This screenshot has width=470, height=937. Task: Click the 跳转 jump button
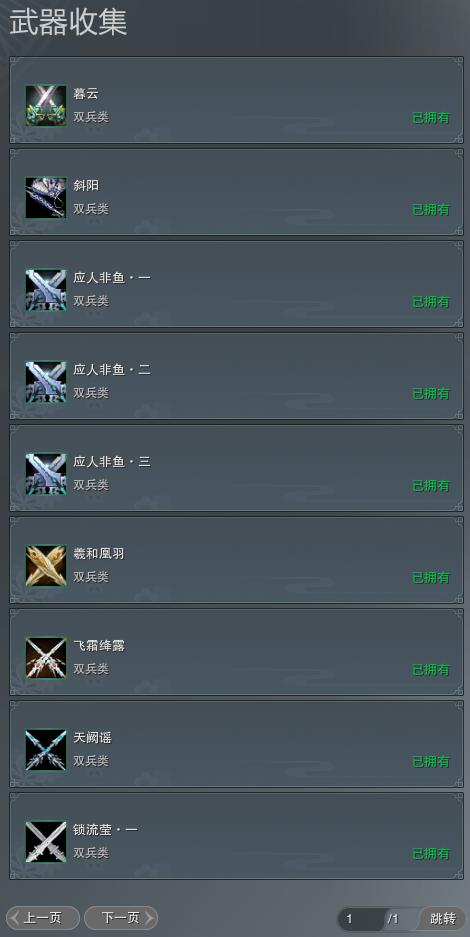click(x=443, y=918)
